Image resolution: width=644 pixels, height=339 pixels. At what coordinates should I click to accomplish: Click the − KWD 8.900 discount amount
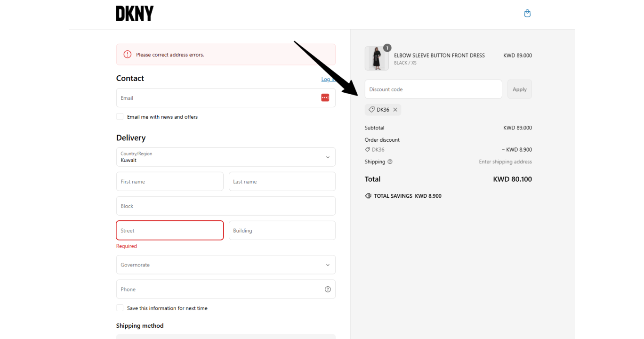click(x=517, y=150)
